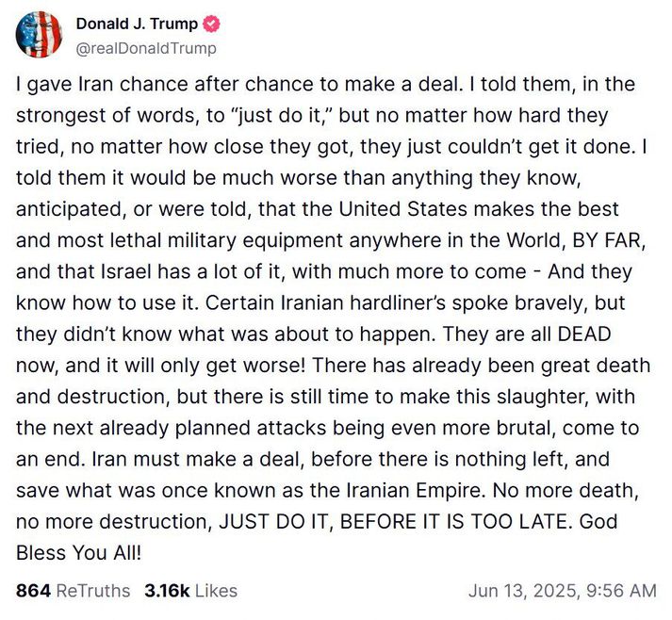
Task: View the 864 ReTruths list
Action: pyautogui.click(x=73, y=591)
